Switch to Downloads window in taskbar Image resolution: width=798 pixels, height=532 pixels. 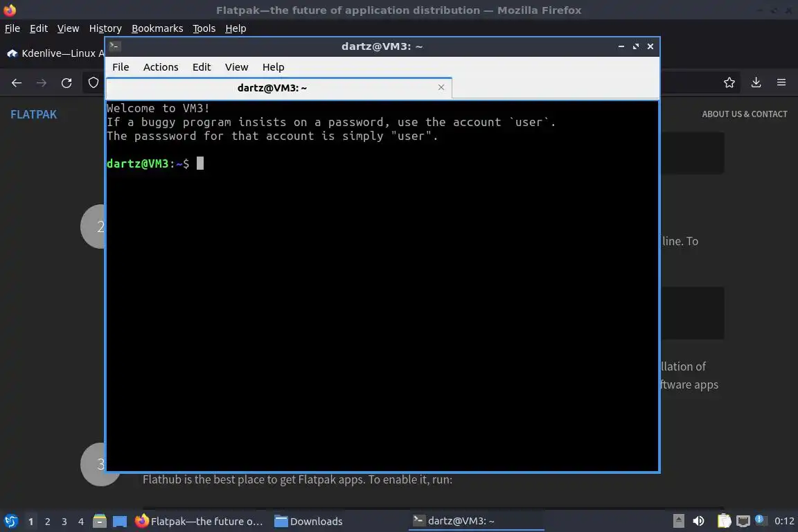point(308,522)
